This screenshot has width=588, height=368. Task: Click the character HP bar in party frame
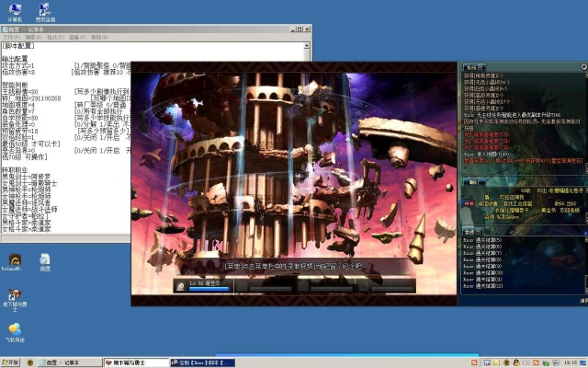click(x=209, y=289)
